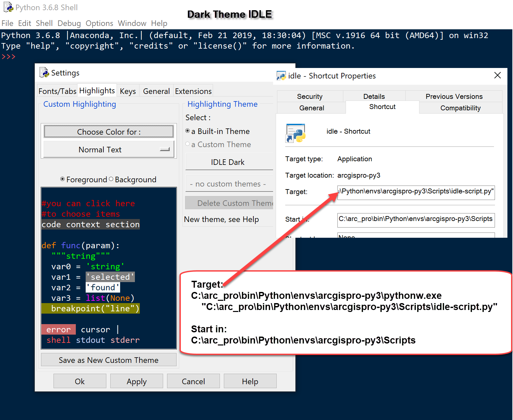Viewport: 513px width, 420px height.
Task: Click the large idle shortcut Python icon
Action: [x=296, y=133]
